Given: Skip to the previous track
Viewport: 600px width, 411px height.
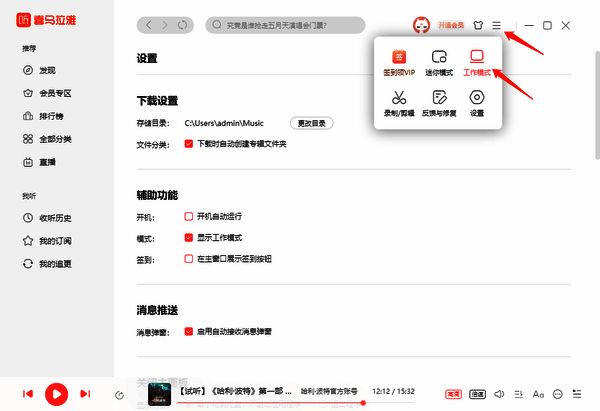Looking at the screenshot, I should [x=28, y=394].
